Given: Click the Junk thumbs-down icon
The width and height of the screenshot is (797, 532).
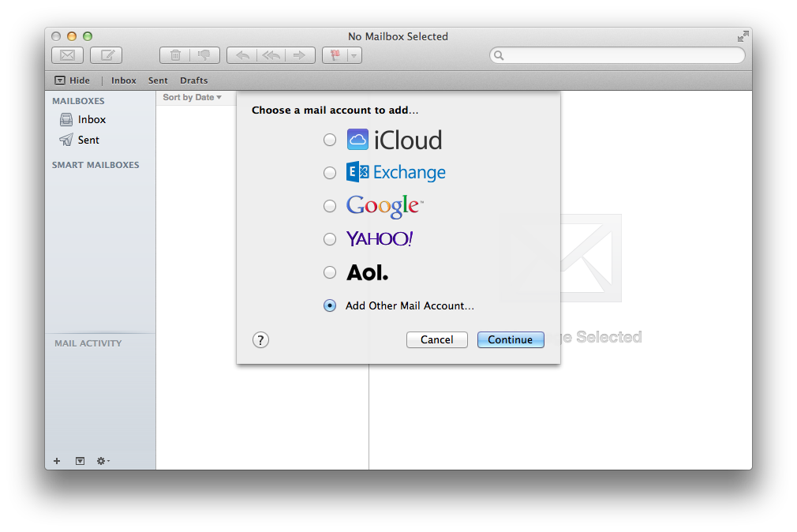Looking at the screenshot, I should pos(204,55).
